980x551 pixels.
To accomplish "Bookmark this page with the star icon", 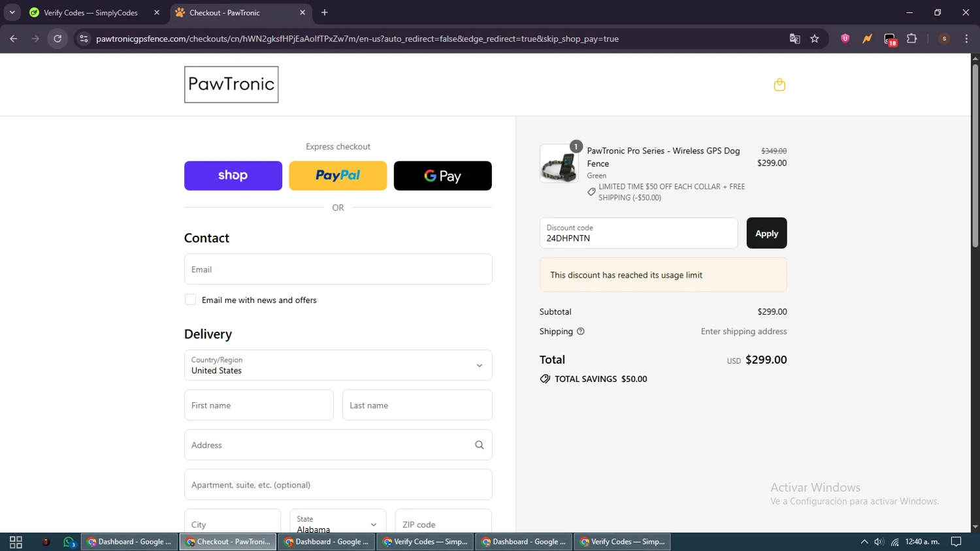I will pyautogui.click(x=815, y=39).
